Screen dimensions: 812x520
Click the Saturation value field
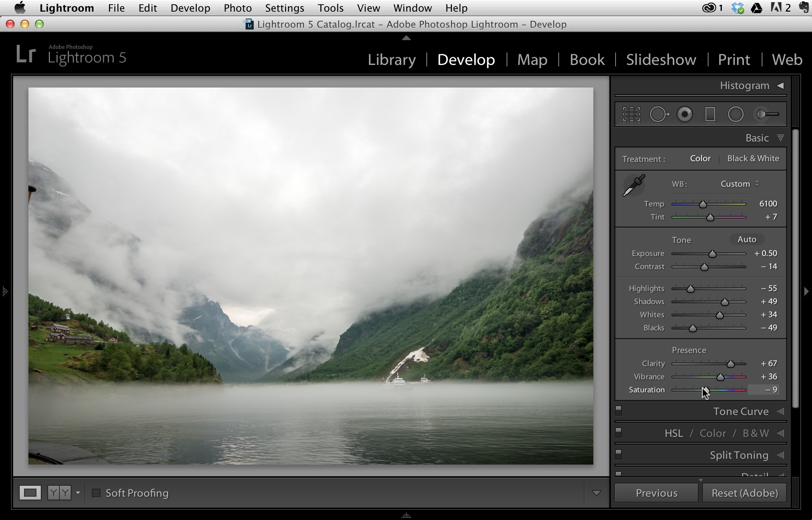764,390
